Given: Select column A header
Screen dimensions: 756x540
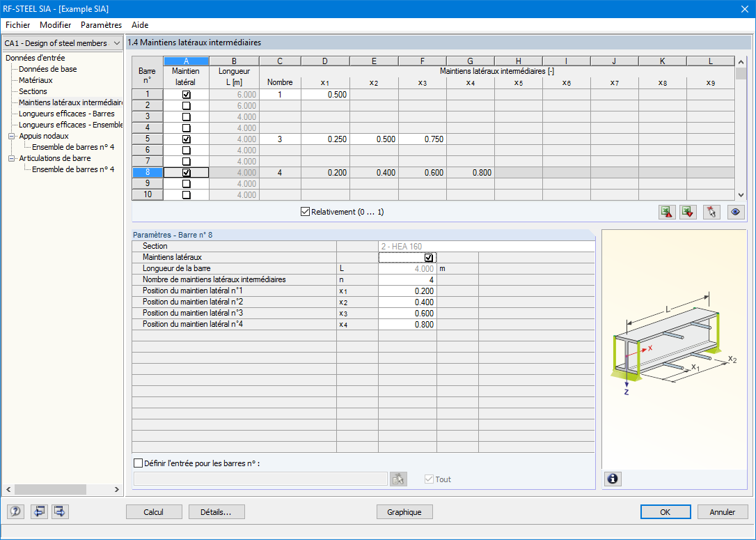Looking at the screenshot, I should pyautogui.click(x=186, y=61).
